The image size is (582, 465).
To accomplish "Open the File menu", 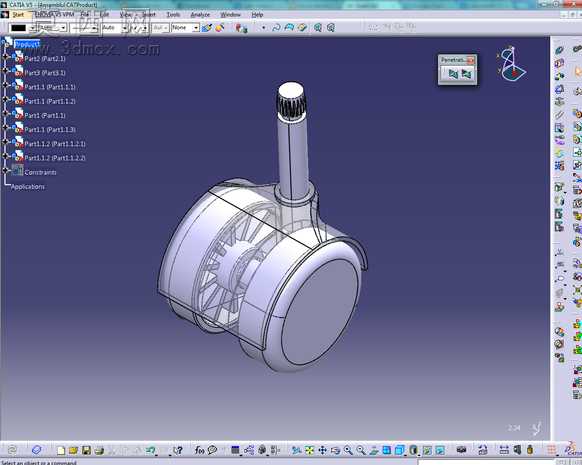I will click(85, 14).
